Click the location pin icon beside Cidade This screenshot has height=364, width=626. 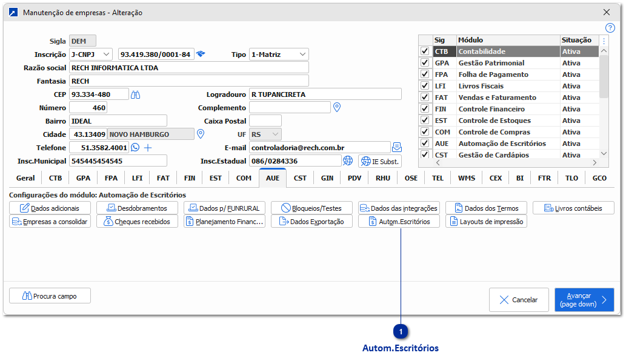(201, 134)
